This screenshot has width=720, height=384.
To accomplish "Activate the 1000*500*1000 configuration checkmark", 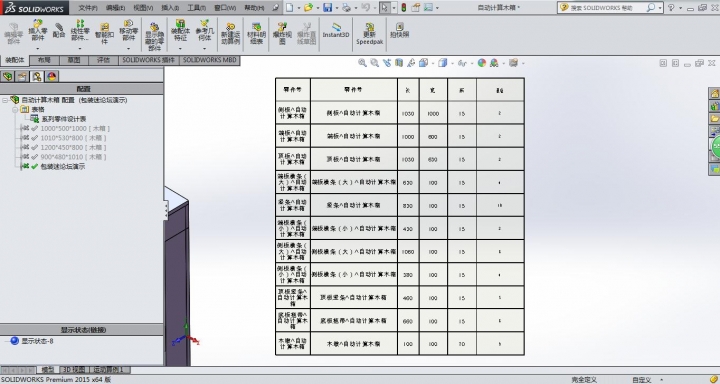I will pyautogui.click(x=34, y=129).
